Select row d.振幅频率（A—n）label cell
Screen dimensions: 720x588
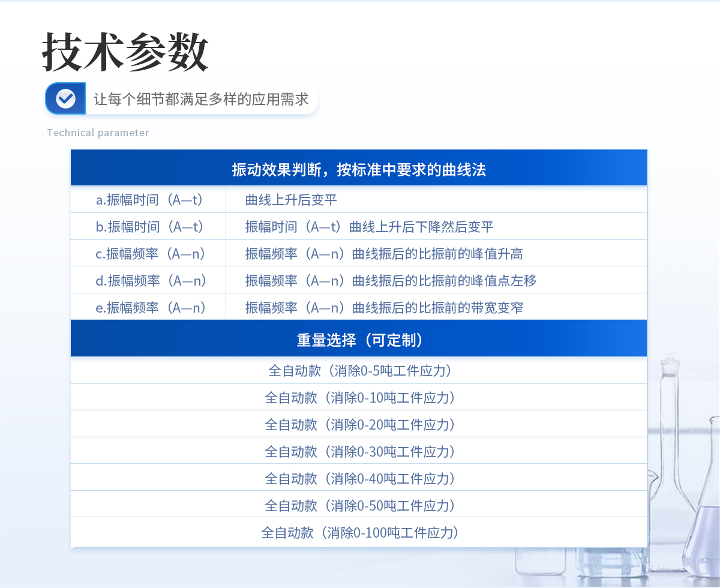149,280
